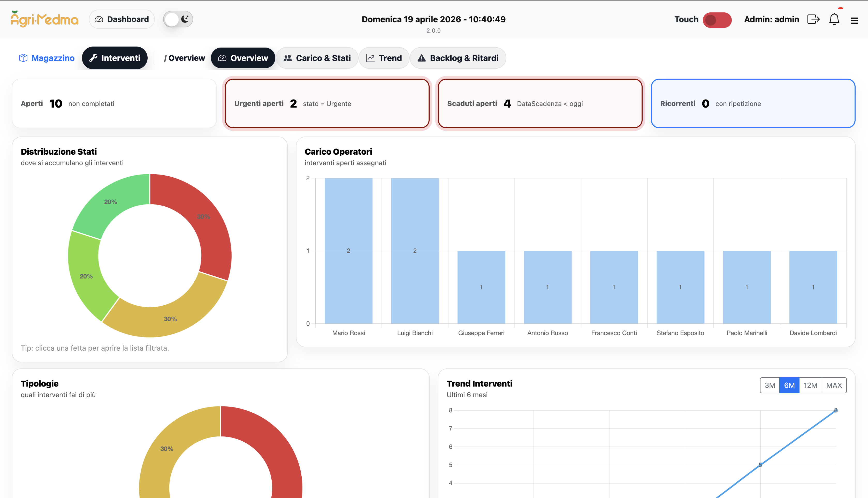
Task: Open the Ricorrenti card
Action: click(753, 104)
